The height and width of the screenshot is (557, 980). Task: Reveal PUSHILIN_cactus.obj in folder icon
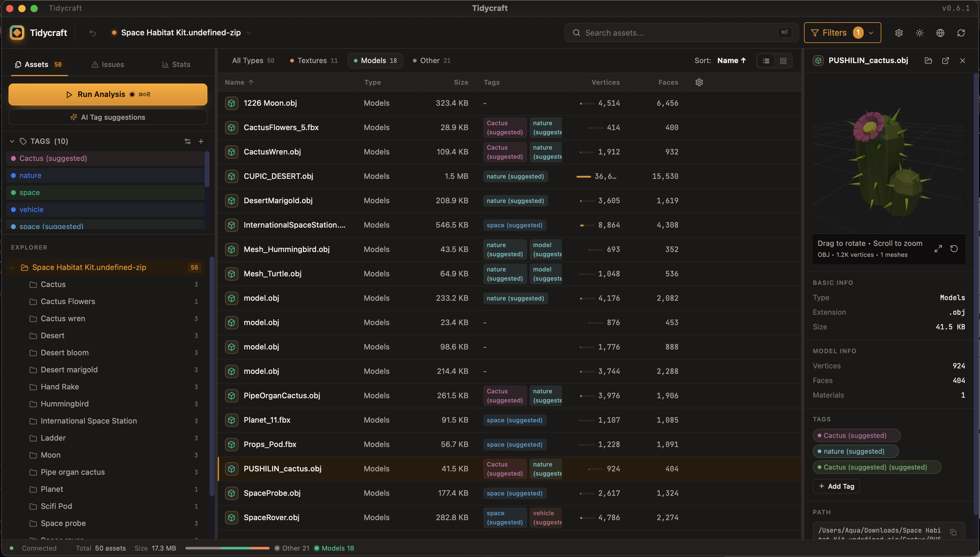(x=929, y=60)
